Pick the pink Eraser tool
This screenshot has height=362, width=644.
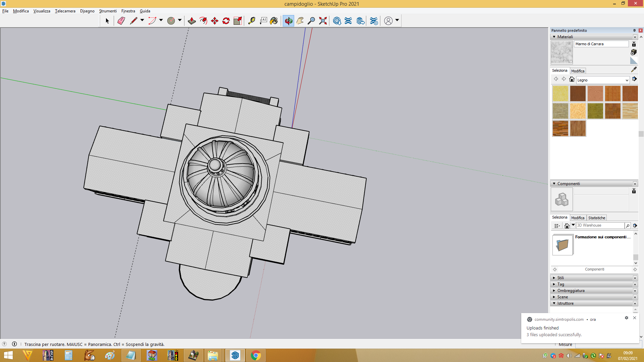click(121, 21)
